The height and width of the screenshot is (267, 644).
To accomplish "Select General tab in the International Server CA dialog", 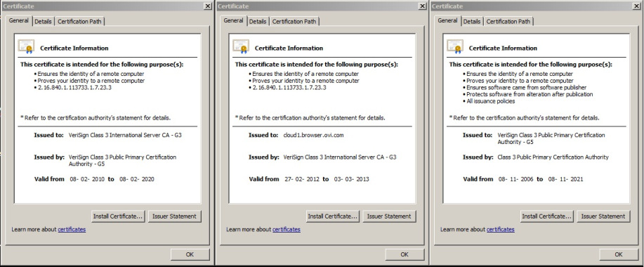I will [x=19, y=20].
